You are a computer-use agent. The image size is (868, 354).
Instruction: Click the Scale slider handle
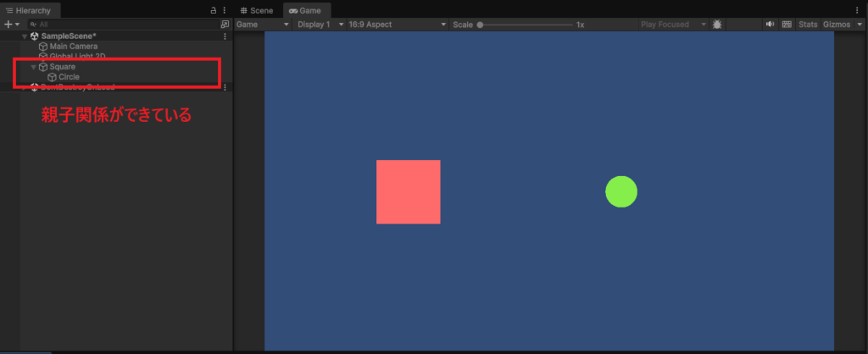480,25
